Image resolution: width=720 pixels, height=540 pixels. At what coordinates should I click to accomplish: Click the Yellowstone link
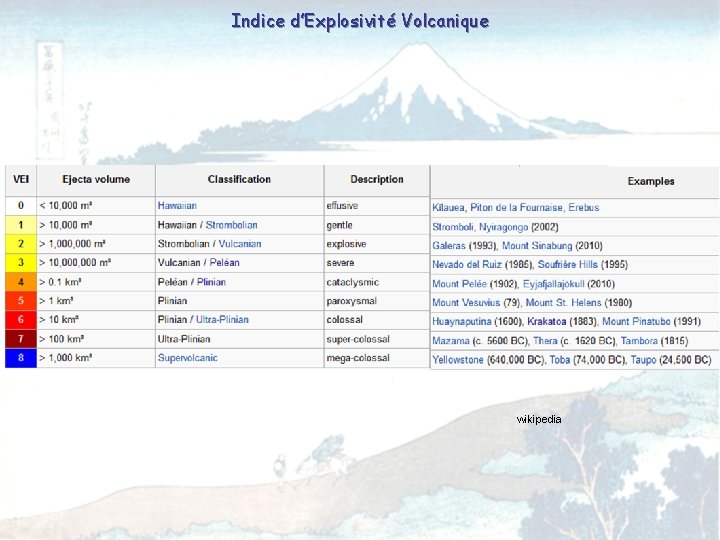(457, 360)
